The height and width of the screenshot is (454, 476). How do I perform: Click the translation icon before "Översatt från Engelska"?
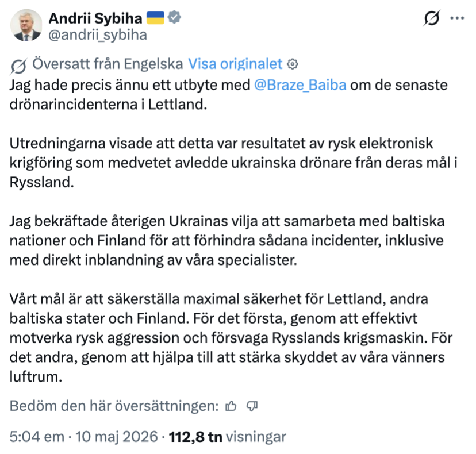click(x=19, y=66)
